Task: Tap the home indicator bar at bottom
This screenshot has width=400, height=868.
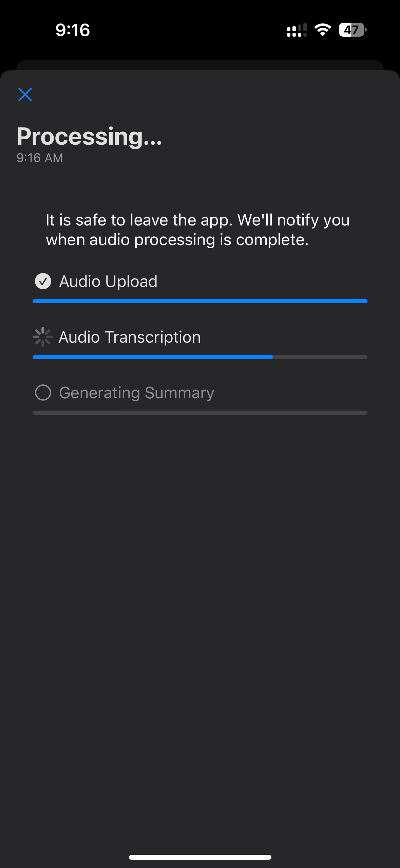Action: tap(200, 857)
